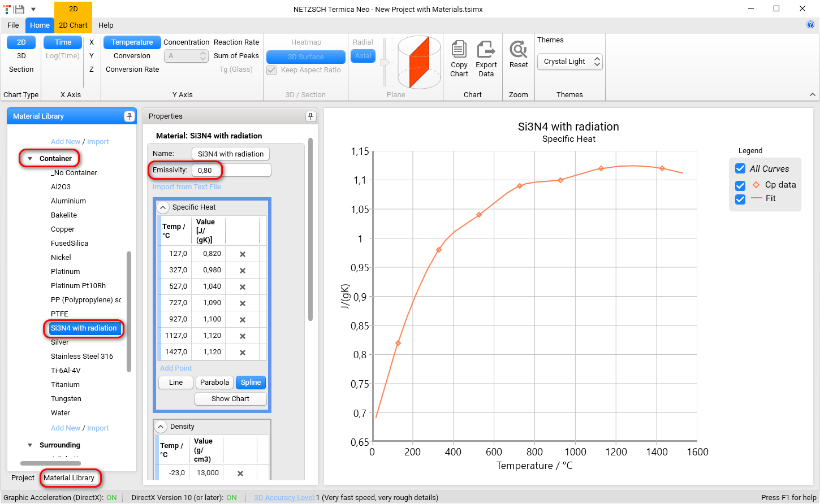Hide the Fit curve via checkbox
The height and width of the screenshot is (504, 820).
(740, 199)
